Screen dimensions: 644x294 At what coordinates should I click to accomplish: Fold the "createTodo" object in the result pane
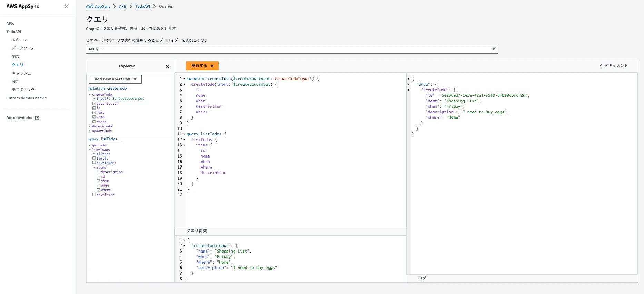[x=409, y=90]
